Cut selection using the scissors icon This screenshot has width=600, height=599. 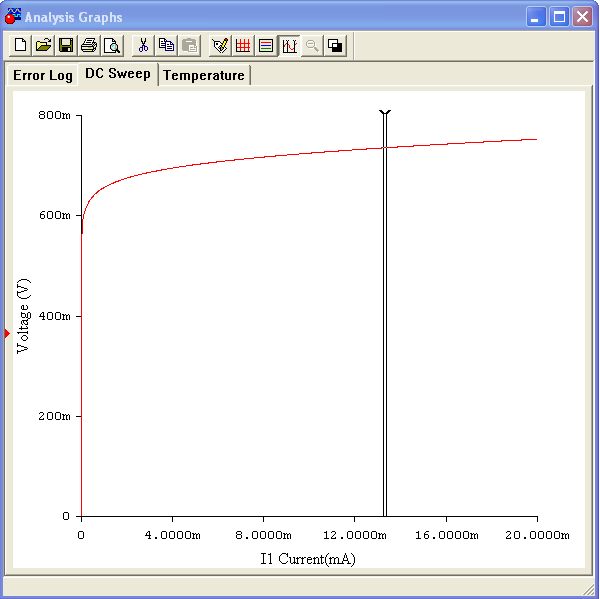143,46
